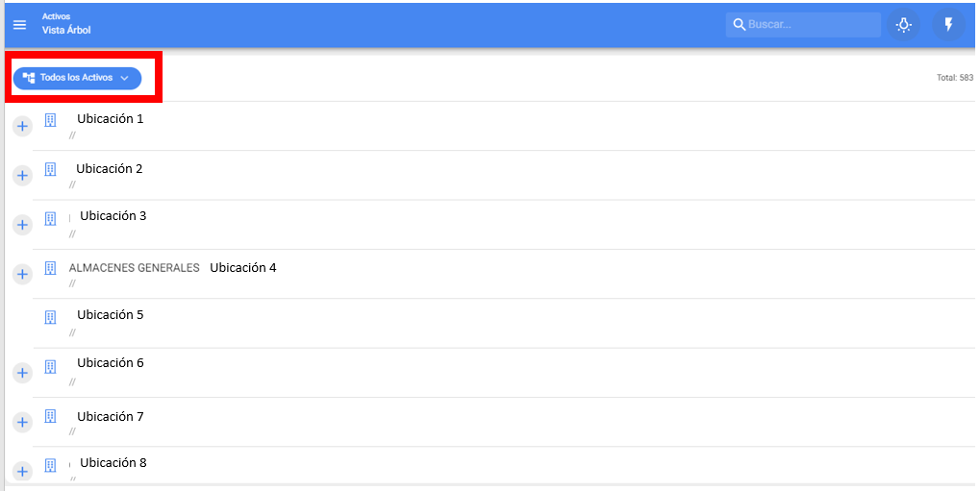Select the Ubicación 5 row
980x491 pixels.
tap(111, 315)
